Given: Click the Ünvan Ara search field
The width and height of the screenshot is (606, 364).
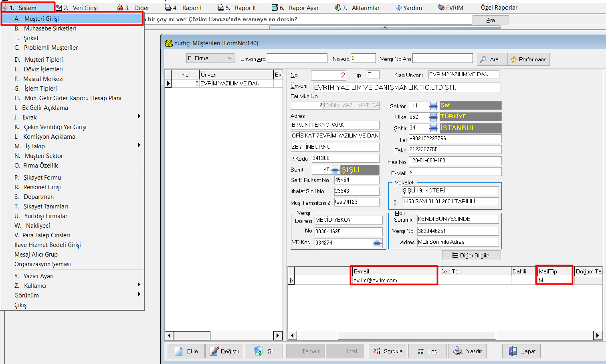Looking at the screenshot, I should coord(297,59).
